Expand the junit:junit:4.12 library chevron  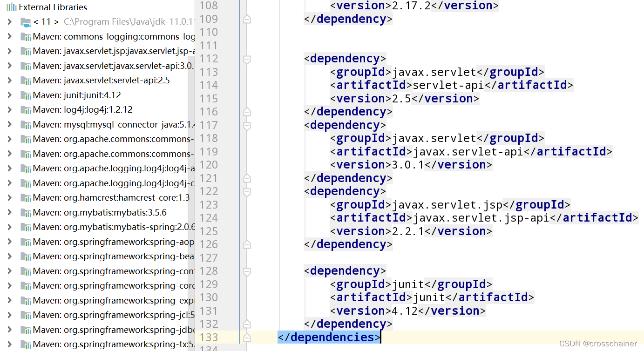tap(9, 95)
